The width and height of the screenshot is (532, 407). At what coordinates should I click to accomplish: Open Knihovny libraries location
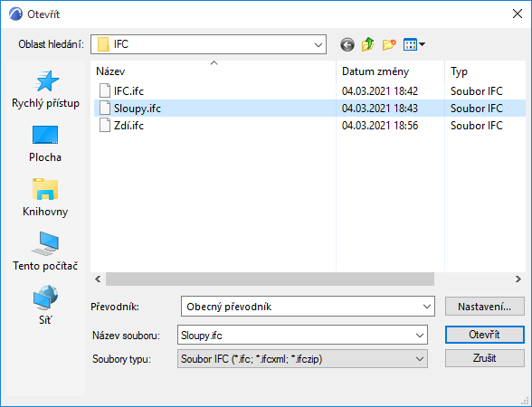point(45,198)
